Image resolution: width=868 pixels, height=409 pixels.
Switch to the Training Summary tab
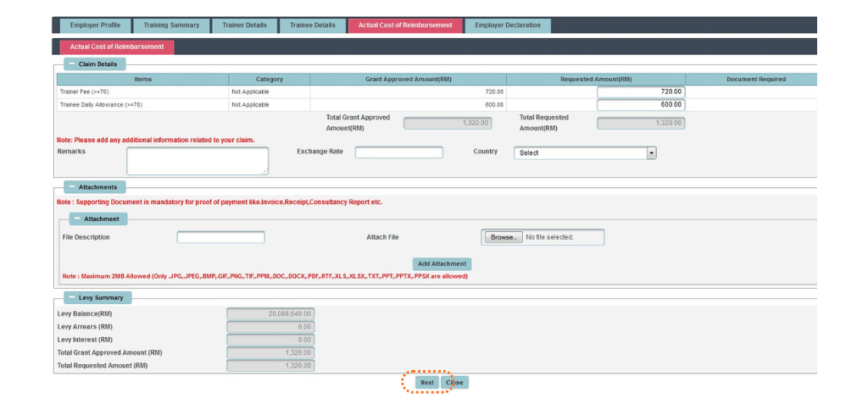pyautogui.click(x=171, y=25)
